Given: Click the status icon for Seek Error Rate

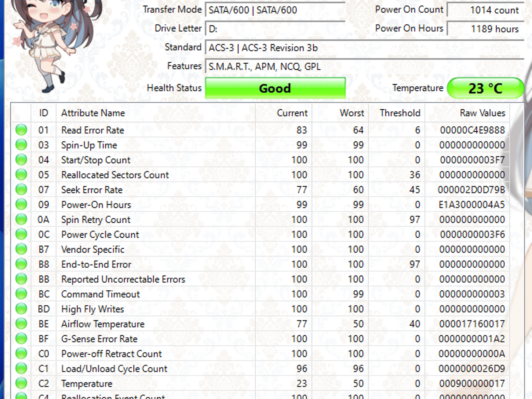Looking at the screenshot, I should pyautogui.click(x=21, y=190).
